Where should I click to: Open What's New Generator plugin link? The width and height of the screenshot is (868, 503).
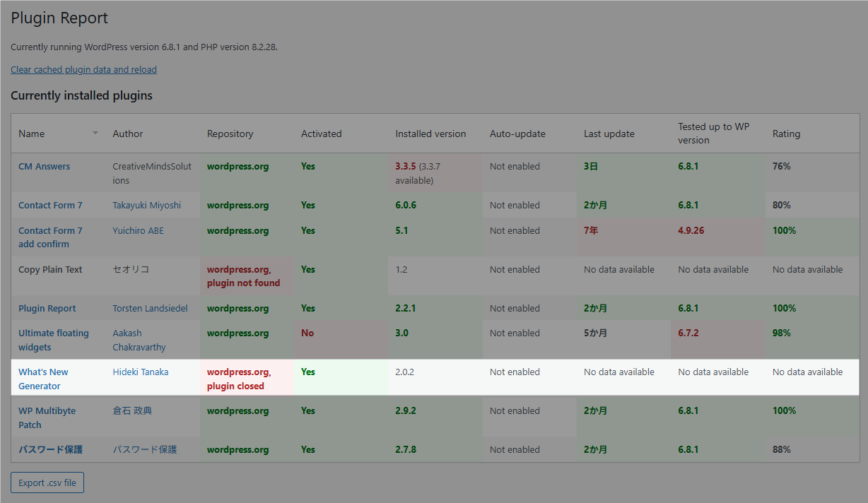coord(43,379)
